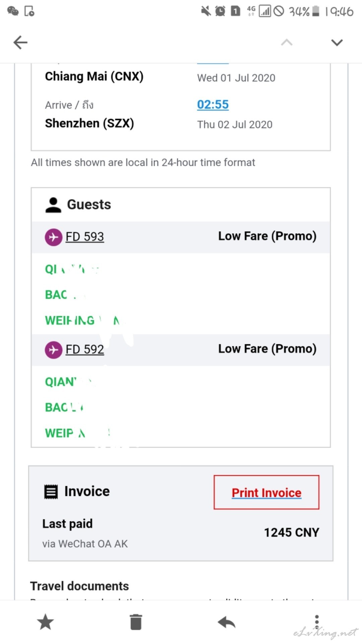This screenshot has height=644, width=362.
Task: Tap the purple plane icon beside FD 593
Action: (x=53, y=237)
